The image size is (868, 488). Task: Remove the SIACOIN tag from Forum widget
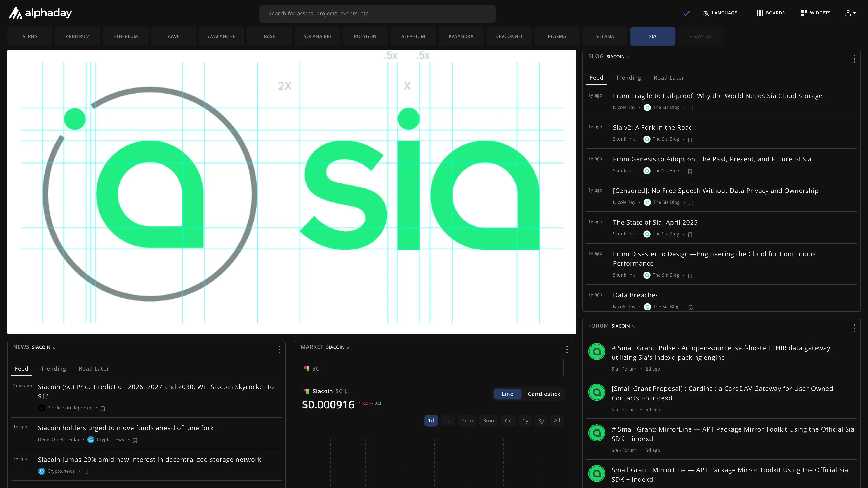click(x=633, y=326)
